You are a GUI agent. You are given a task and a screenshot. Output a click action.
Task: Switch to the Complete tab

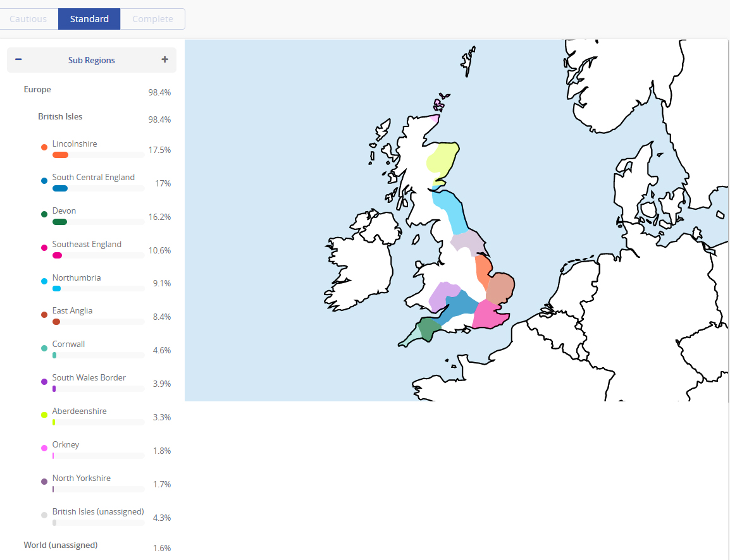[x=152, y=18]
